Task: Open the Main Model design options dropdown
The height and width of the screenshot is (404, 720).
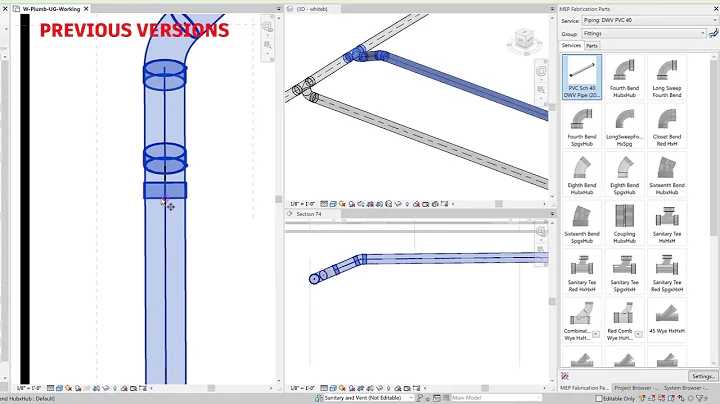Action: (x=496, y=398)
